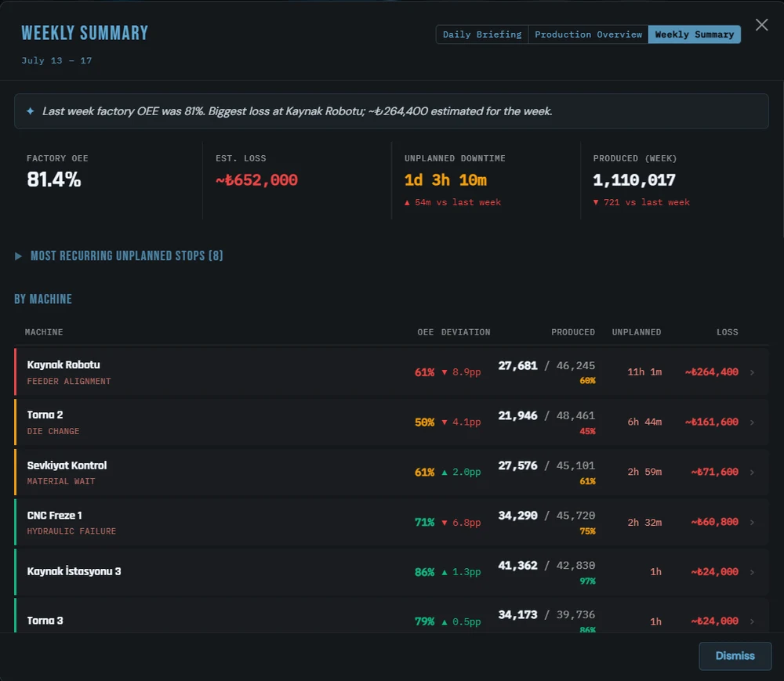Click '54m vs last week' downtime change
Screen dimensions: 784x681
[452, 202]
